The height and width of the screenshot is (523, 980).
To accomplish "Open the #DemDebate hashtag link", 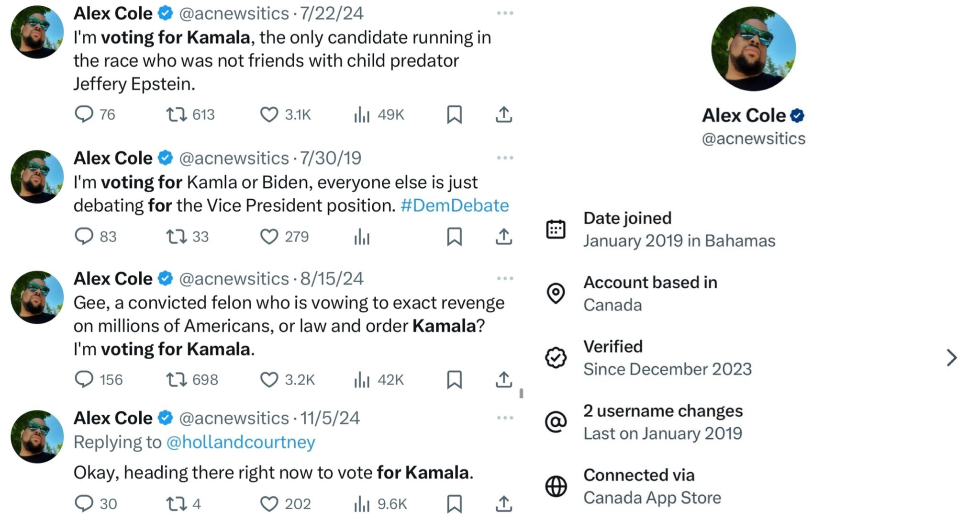I will [x=454, y=205].
